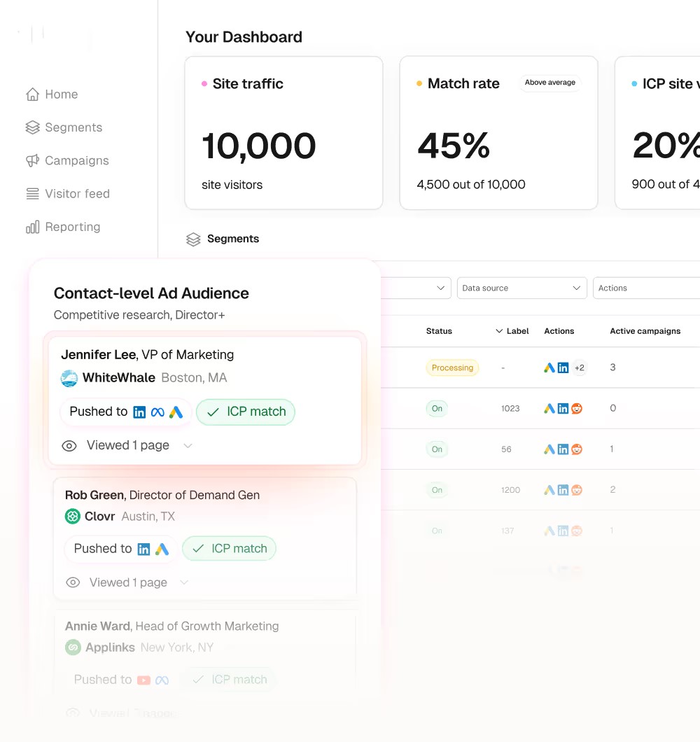This screenshot has height=742, width=700.
Task: Expand Viewed 1 page on Jennifer Lee
Action: (187, 446)
